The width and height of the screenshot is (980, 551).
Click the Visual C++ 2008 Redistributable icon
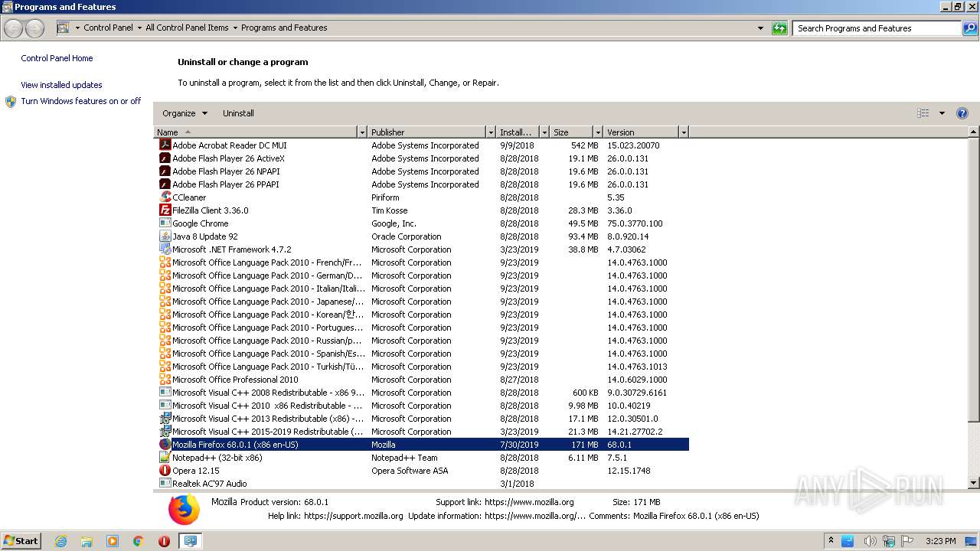(165, 393)
